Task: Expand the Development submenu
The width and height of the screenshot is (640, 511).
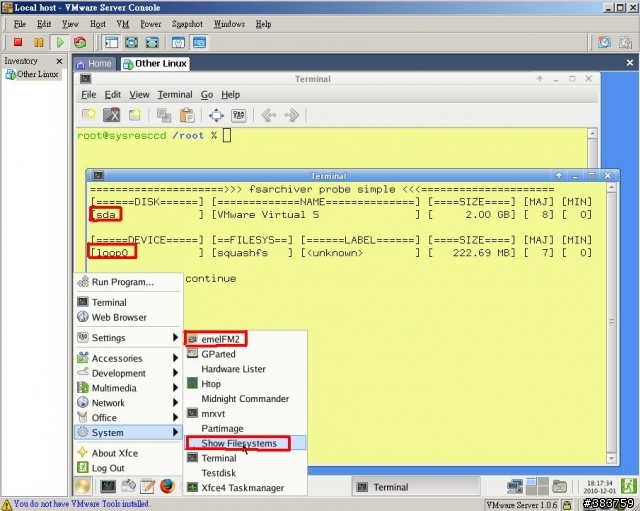Action: pyautogui.click(x=128, y=373)
